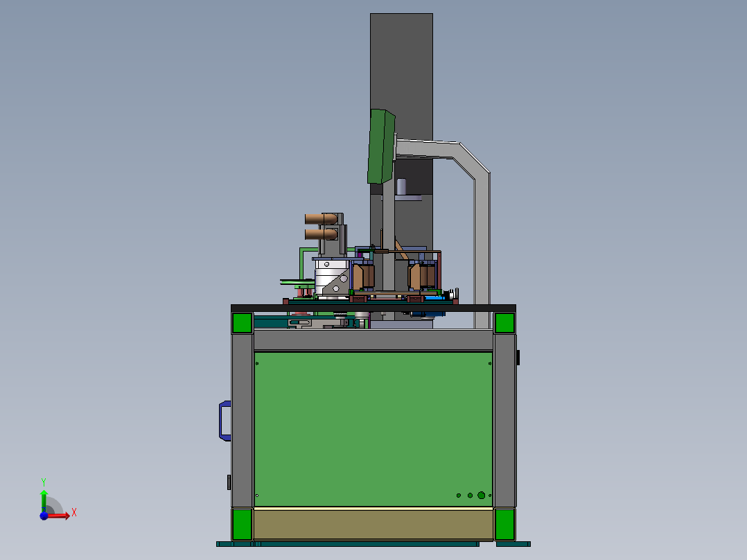Select the upper copper-colored cylinder
The width and height of the screenshot is (747, 560).
[x=321, y=219]
